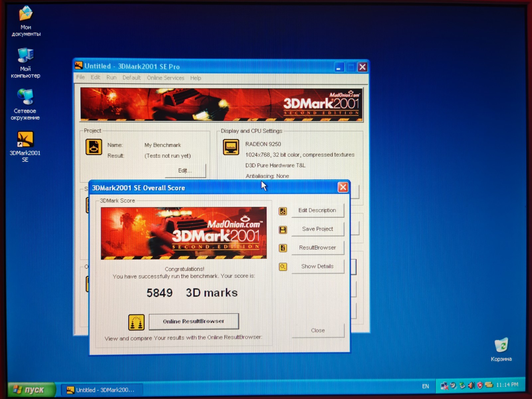The width and height of the screenshot is (532, 399).
Task: Click the yellow icon left of Online ResultBrowser
Action: coord(136,322)
